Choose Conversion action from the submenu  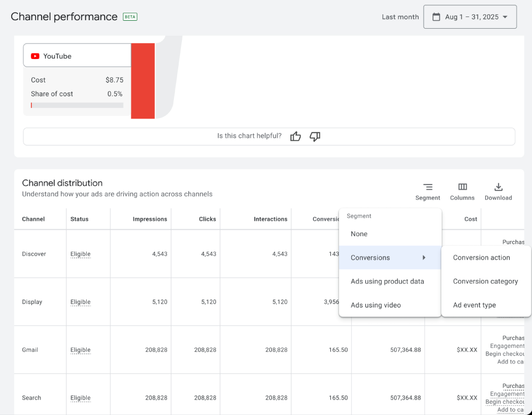coord(480,257)
